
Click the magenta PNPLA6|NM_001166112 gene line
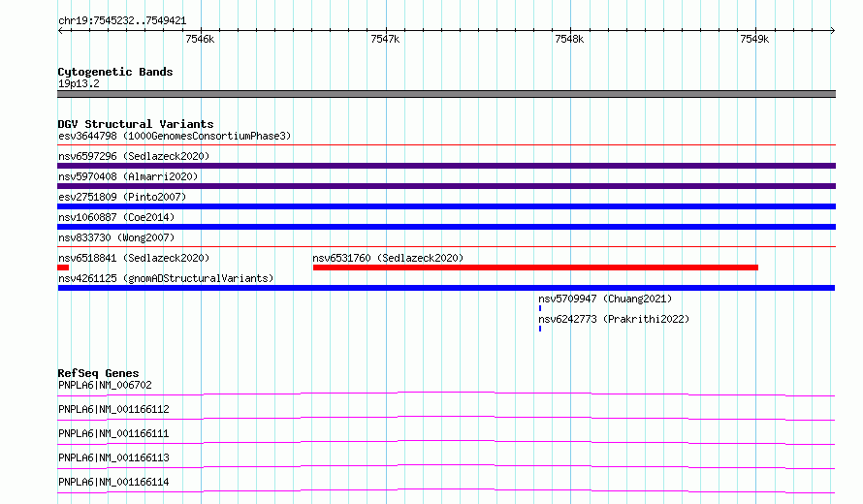[x=446, y=418]
